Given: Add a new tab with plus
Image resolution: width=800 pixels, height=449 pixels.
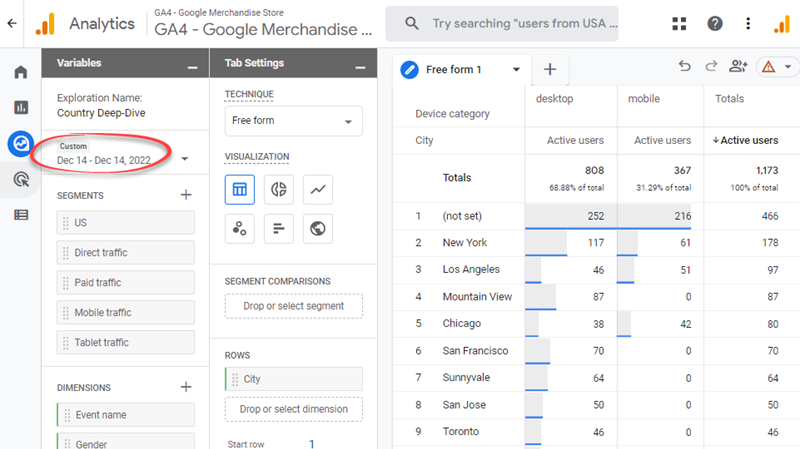Looking at the screenshot, I should (550, 69).
